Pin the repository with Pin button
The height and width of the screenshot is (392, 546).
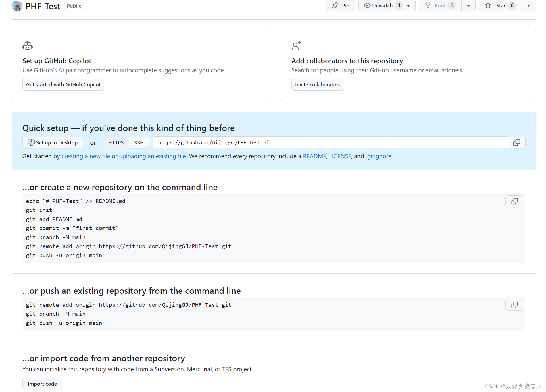[341, 6]
